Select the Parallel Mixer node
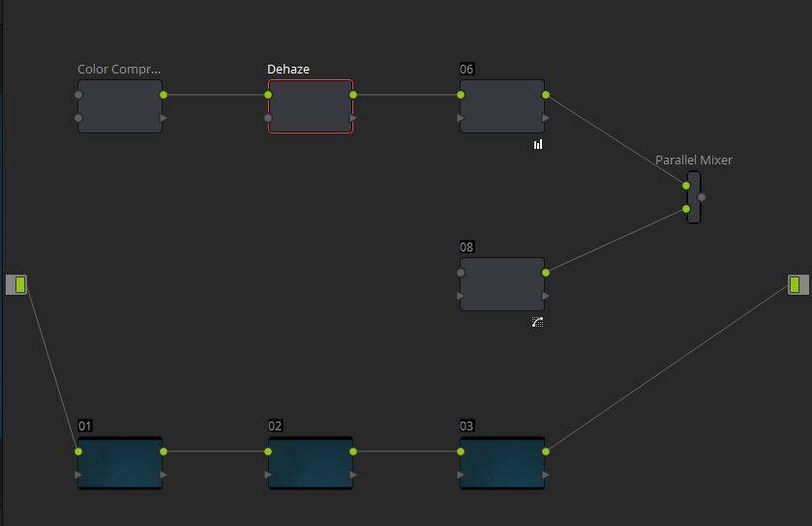Image resolution: width=812 pixels, height=526 pixels. point(693,197)
